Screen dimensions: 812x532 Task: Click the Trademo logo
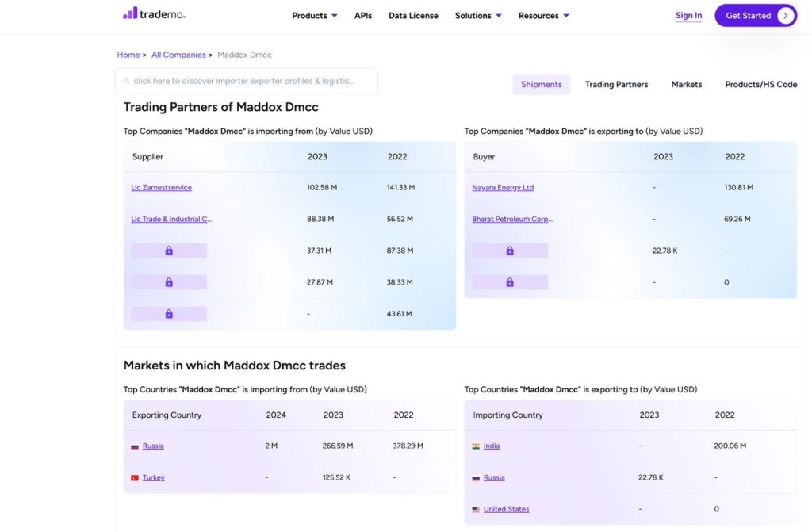pos(154,13)
